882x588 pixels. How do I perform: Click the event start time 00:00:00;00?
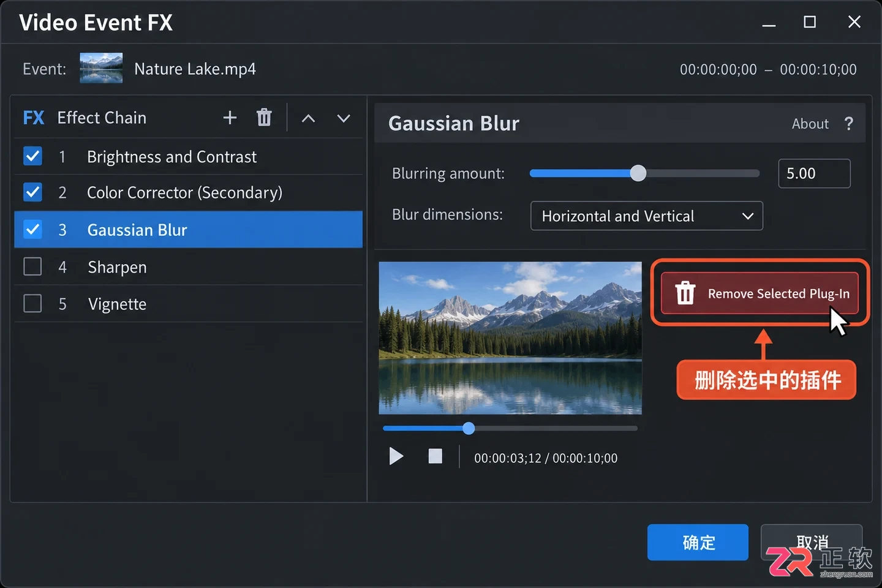click(x=718, y=69)
